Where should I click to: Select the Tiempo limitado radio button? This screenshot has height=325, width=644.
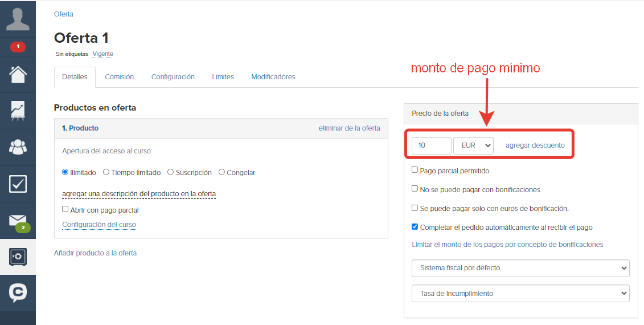106,172
